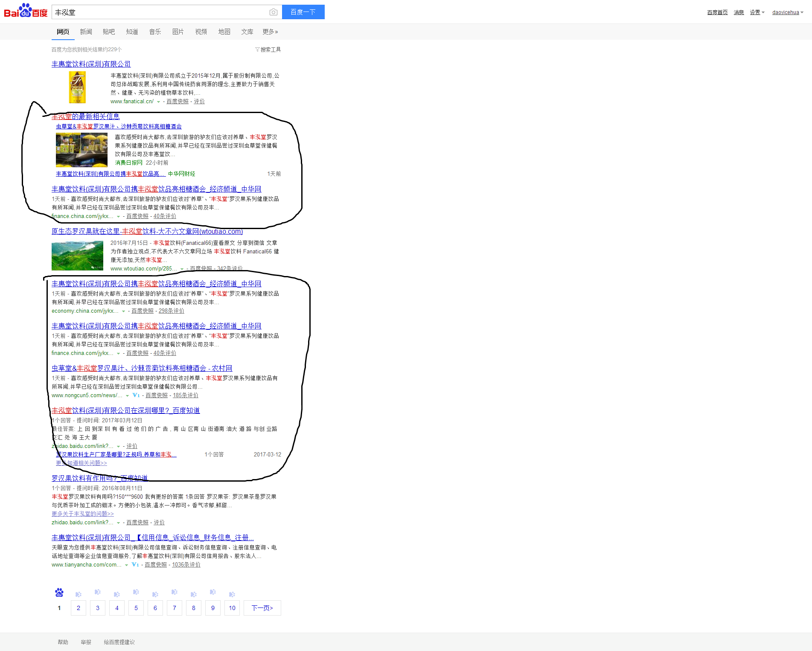Open the 消息 messages link
This screenshot has width=812, height=651.
(739, 12)
